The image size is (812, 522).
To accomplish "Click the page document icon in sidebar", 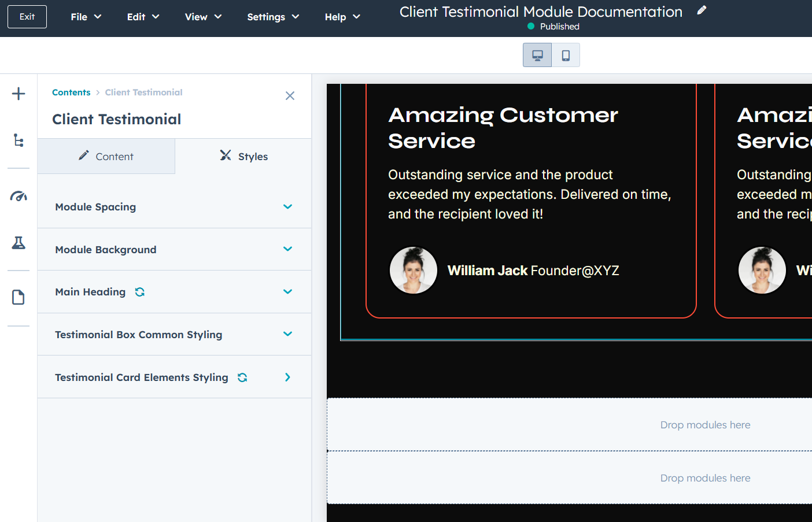I will tap(19, 297).
